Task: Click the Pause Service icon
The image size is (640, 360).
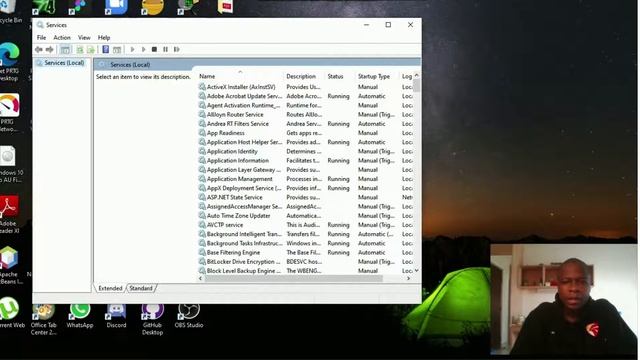Action: tap(165, 49)
